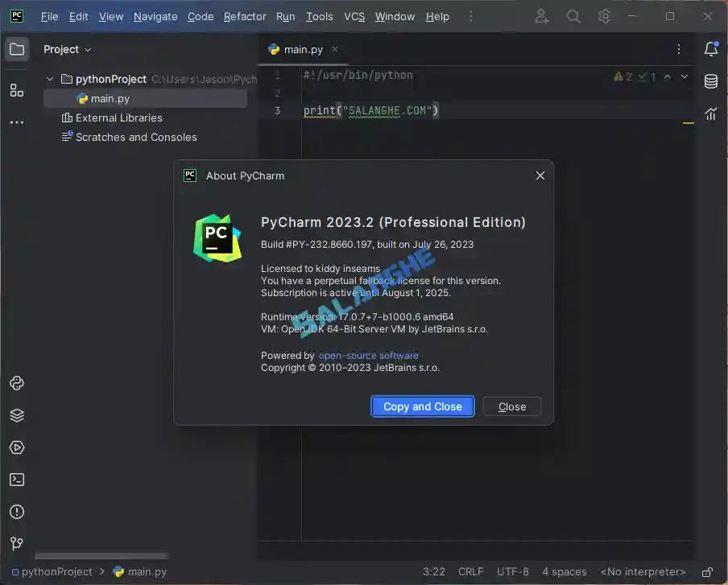Open the Git tool window
Image resolution: width=728 pixels, height=585 pixels.
[x=17, y=544]
